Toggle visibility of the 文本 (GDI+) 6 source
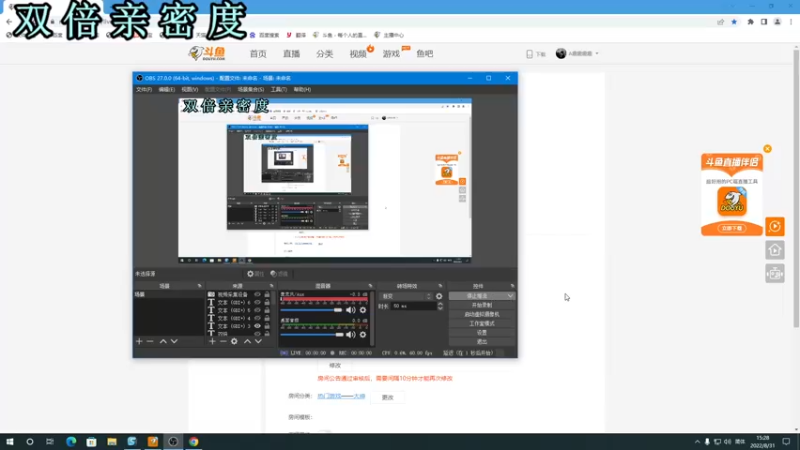 257,303
